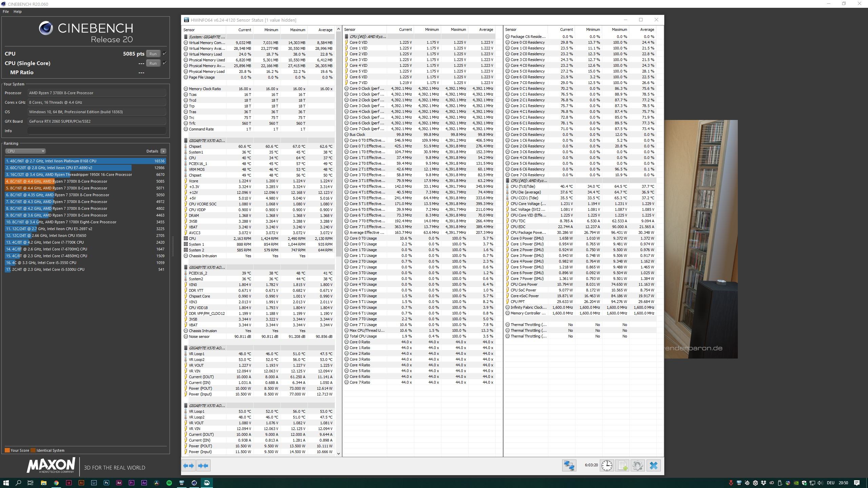Click the Cinebench logo sphere icon

pyautogui.click(x=46, y=28)
